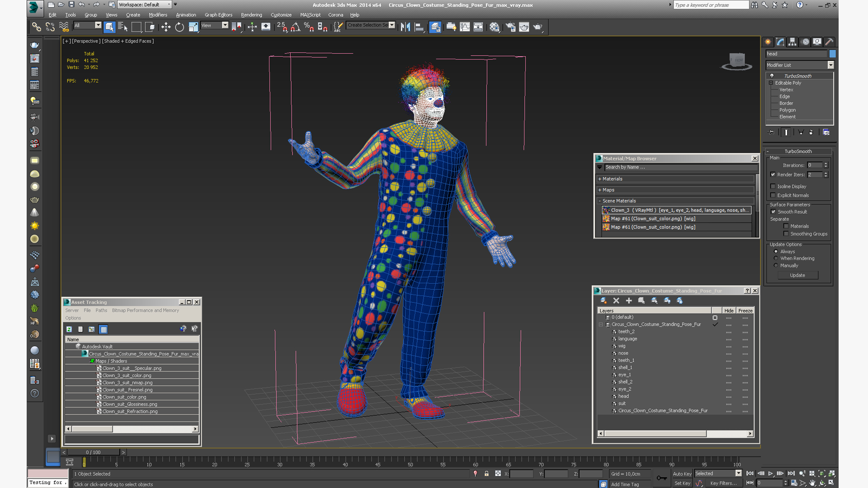
Task: Create new layer in Layer dialog
Action: click(x=603, y=300)
